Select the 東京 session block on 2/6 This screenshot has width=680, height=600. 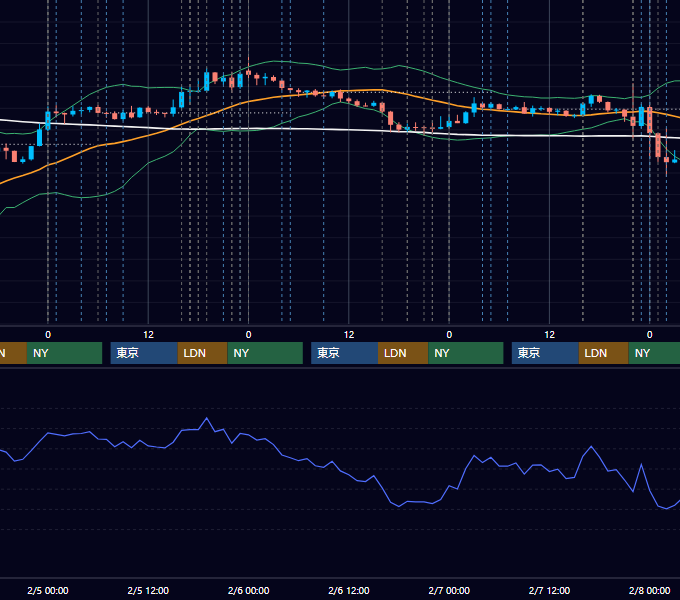(x=344, y=353)
